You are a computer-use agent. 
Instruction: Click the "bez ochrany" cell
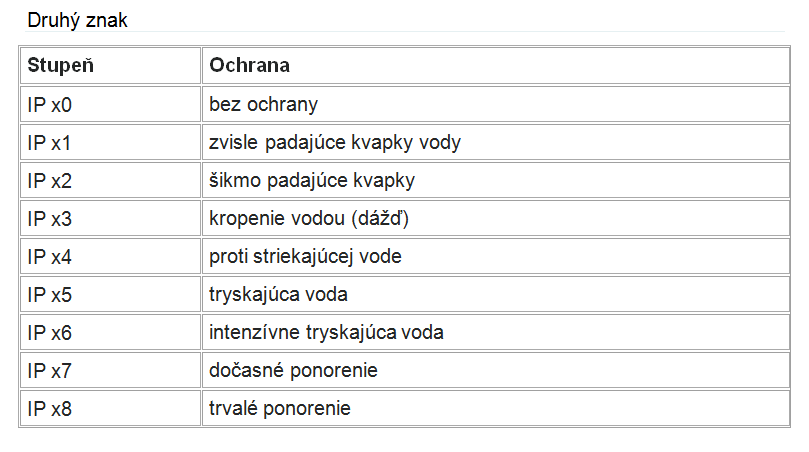click(264, 104)
